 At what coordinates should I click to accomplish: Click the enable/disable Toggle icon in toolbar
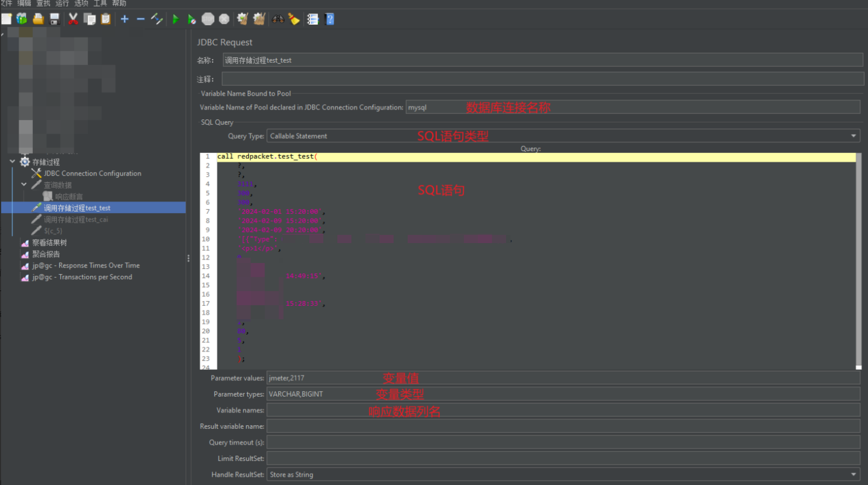[x=156, y=19]
